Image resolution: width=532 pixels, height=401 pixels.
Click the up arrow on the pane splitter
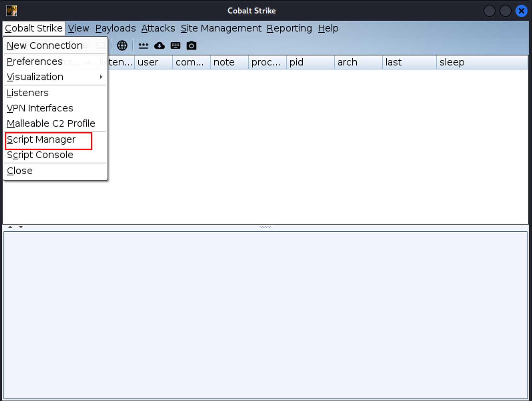tap(10, 227)
